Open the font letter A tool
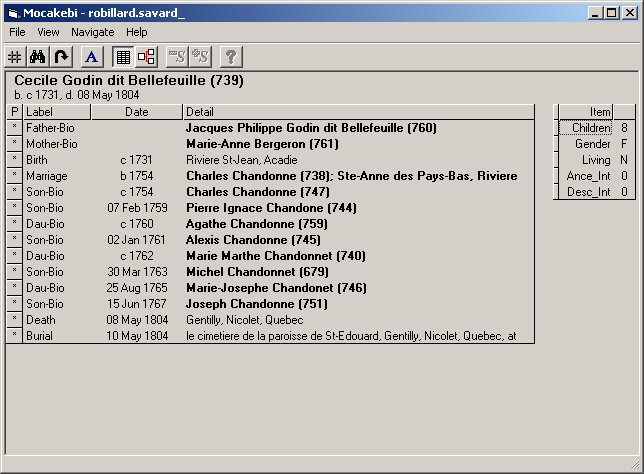This screenshot has height=474, width=644. click(92, 57)
